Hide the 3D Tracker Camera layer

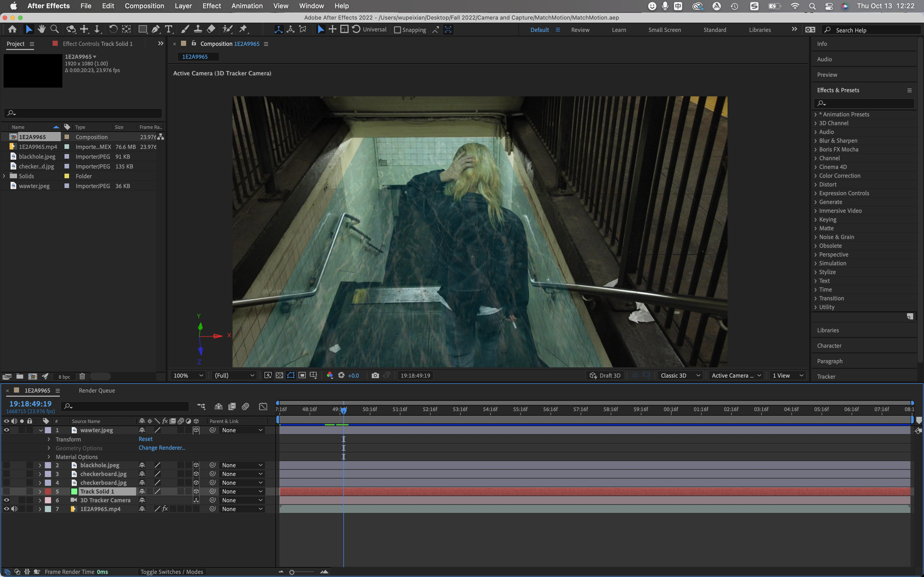point(6,500)
